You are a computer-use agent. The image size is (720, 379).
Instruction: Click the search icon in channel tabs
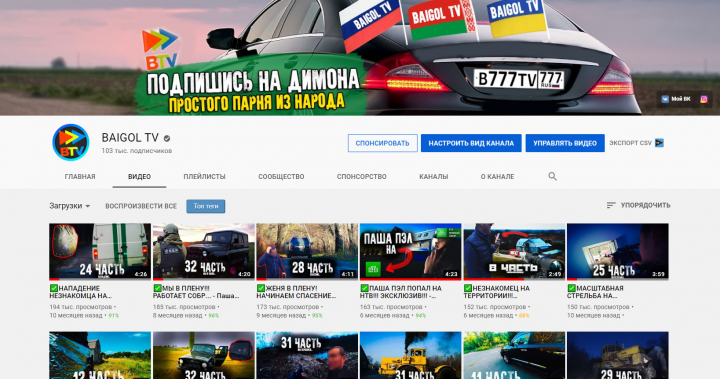552,176
